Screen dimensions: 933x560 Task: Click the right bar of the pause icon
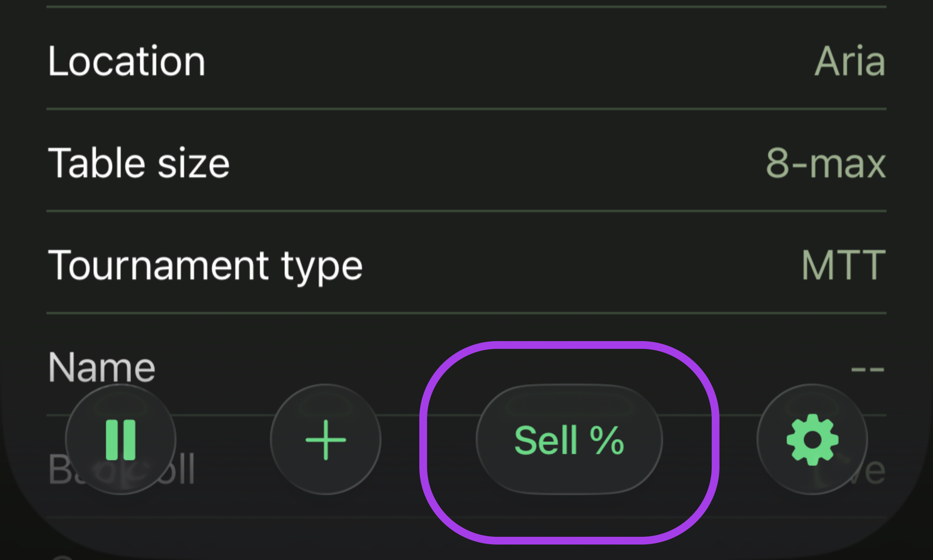coord(130,439)
